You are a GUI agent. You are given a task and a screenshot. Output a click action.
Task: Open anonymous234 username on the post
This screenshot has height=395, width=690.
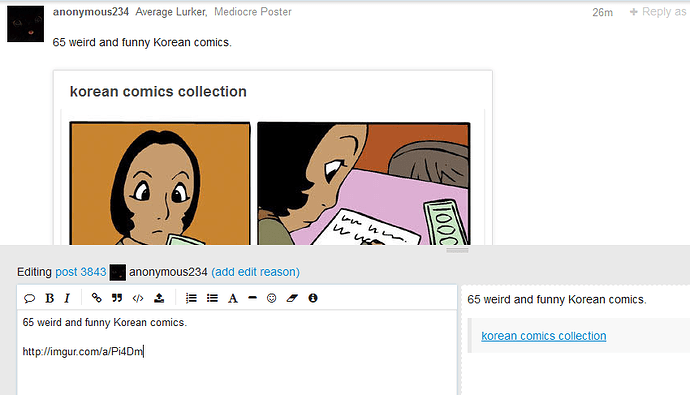pyautogui.click(x=91, y=12)
